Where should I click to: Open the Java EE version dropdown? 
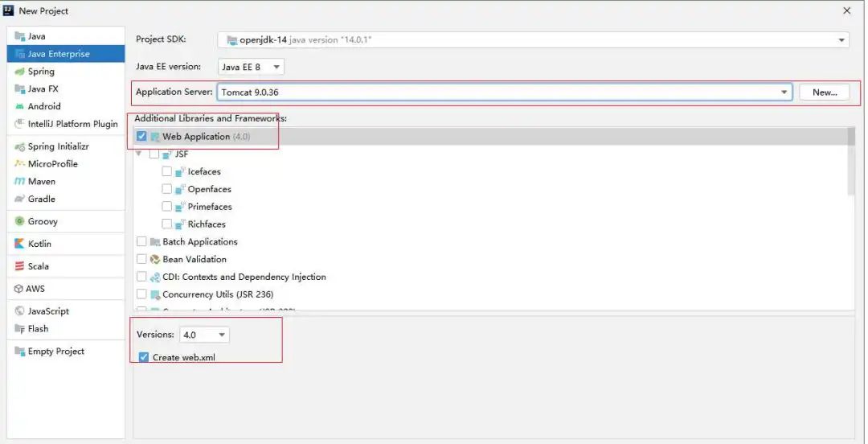pyautogui.click(x=251, y=67)
